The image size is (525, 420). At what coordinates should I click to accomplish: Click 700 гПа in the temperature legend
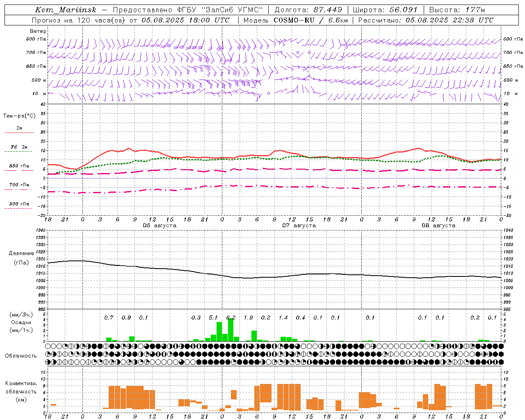(19, 185)
